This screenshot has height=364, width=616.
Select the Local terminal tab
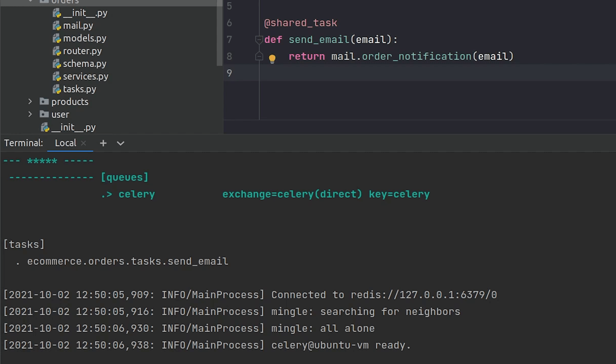[65, 143]
